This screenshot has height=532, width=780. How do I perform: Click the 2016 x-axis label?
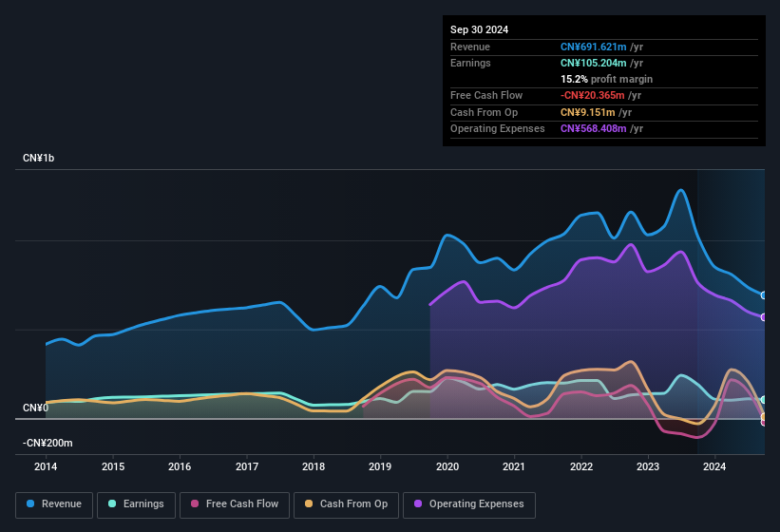click(x=180, y=466)
